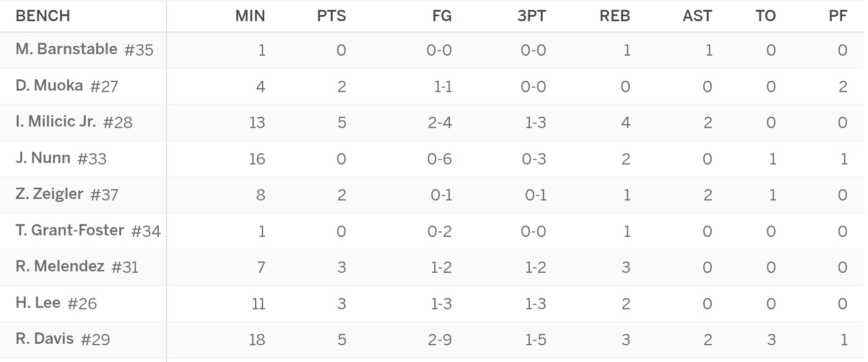
Task: Click the TO column header
Action: pos(766,16)
